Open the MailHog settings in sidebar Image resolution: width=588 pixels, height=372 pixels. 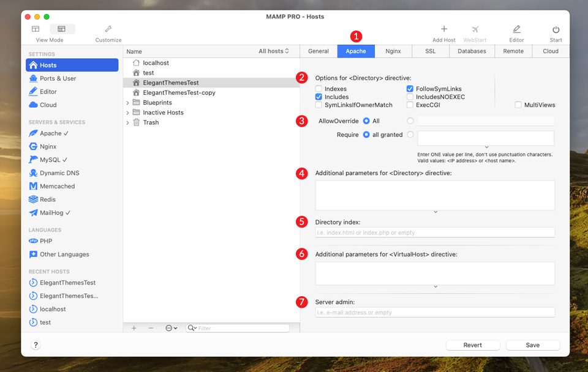[51, 212]
